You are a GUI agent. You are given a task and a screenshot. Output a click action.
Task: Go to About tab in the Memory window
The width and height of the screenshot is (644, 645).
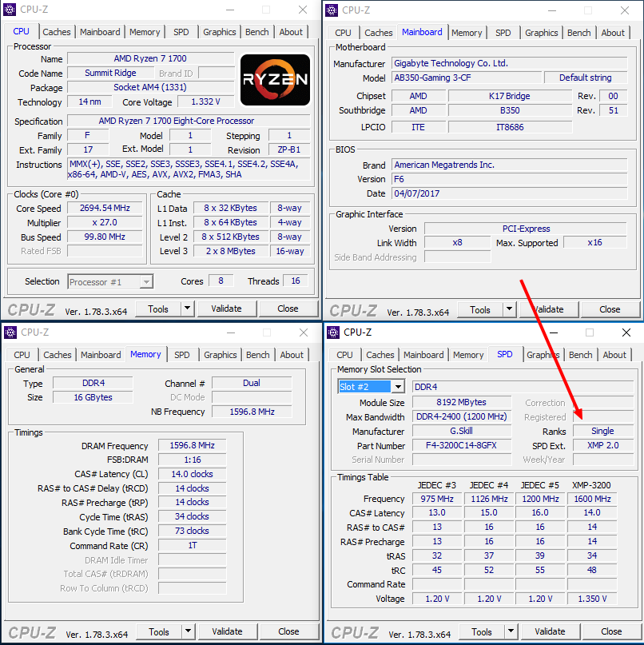(x=292, y=355)
